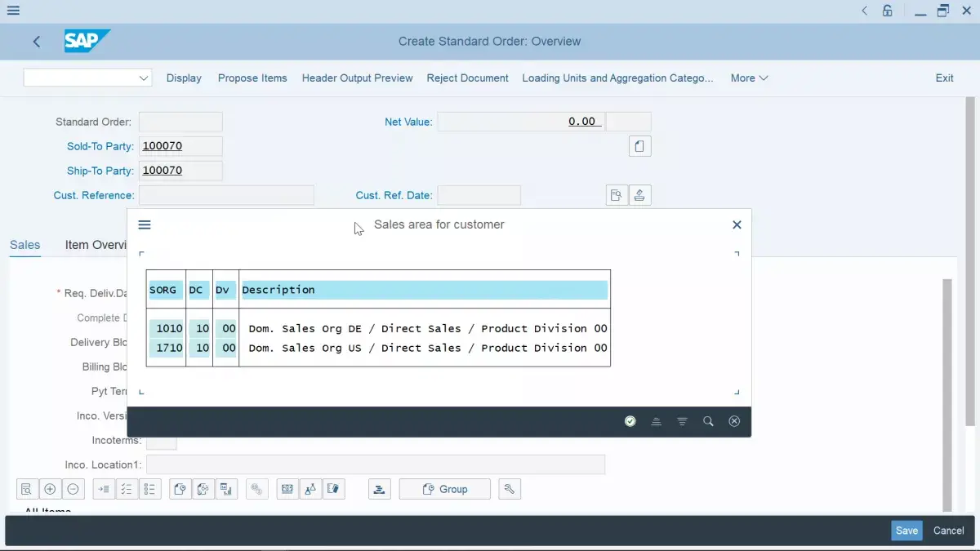
Task: Click the sort ascending icon in dialog footer
Action: tap(656, 421)
